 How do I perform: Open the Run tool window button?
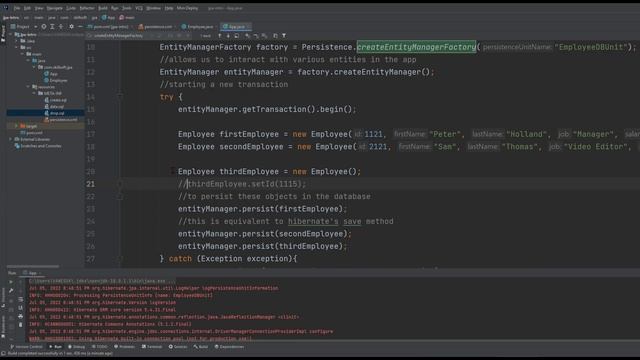pos(56,347)
